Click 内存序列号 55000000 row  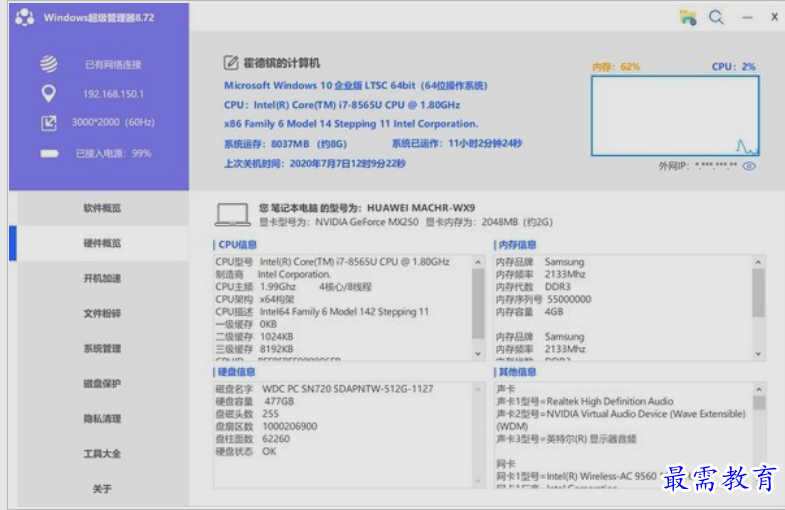click(x=543, y=299)
